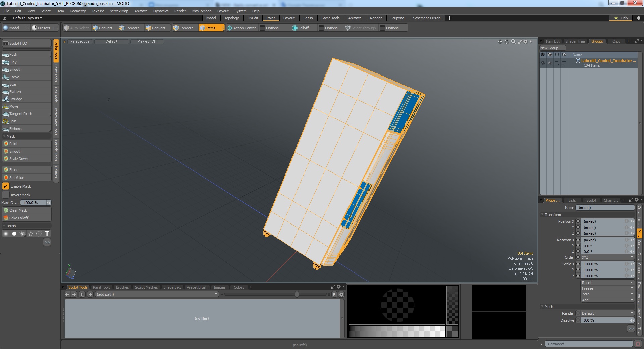Choose the Mask Erase tool
The image size is (644, 349).
tap(26, 170)
